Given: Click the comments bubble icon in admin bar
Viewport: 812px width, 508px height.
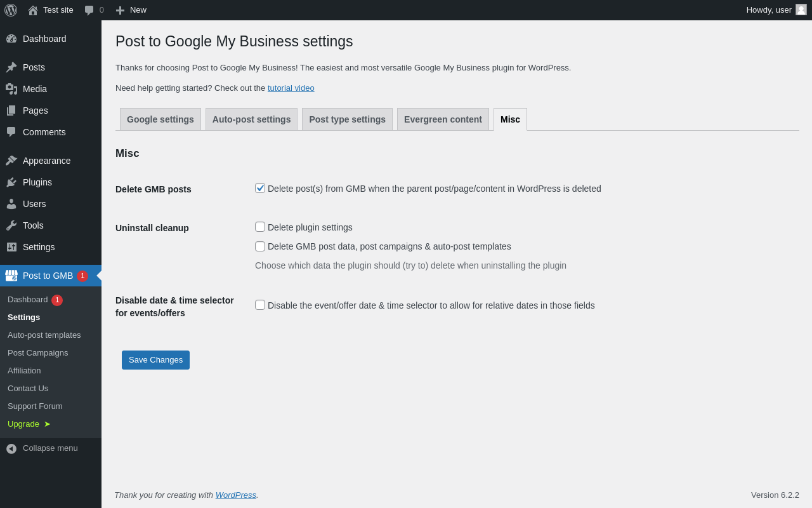Looking at the screenshot, I should click(x=89, y=10).
